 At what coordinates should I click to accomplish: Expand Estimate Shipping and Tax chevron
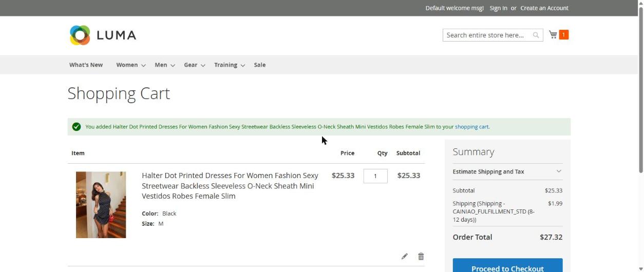[559, 171]
